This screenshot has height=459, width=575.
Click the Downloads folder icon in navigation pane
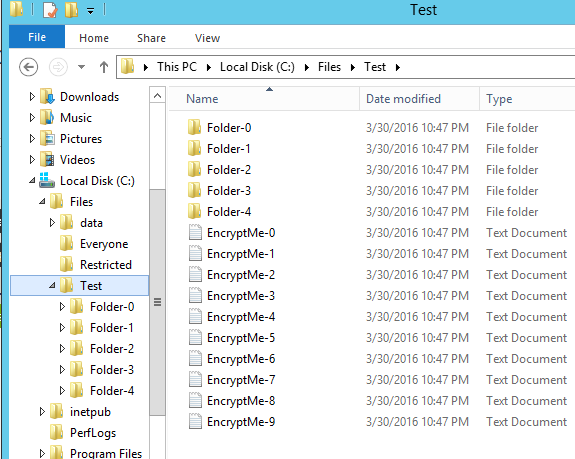(x=47, y=97)
